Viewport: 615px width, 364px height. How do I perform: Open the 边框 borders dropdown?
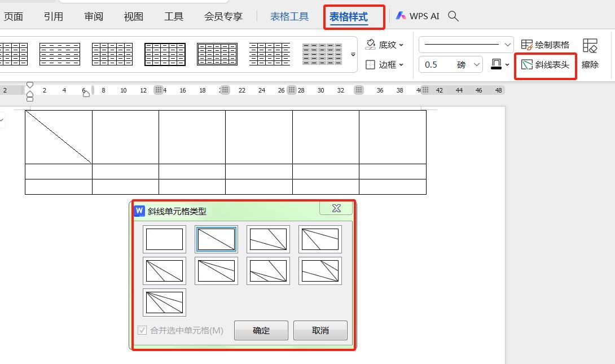(x=385, y=65)
